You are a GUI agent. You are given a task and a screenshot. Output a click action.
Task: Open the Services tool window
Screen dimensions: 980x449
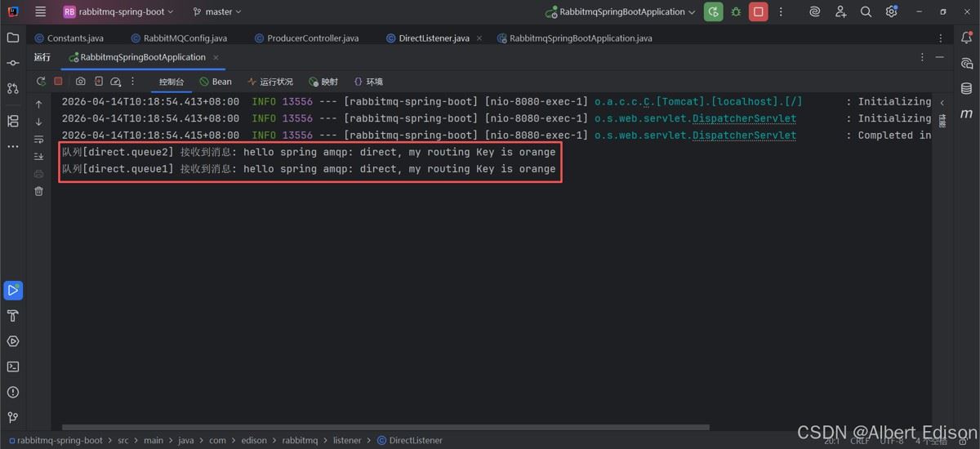pyautogui.click(x=12, y=341)
